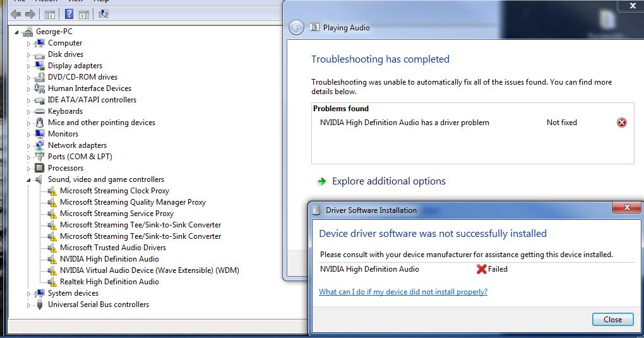Click the Back arrow in Device Manager toolbar
The image size is (644, 338).
[x=16, y=15]
